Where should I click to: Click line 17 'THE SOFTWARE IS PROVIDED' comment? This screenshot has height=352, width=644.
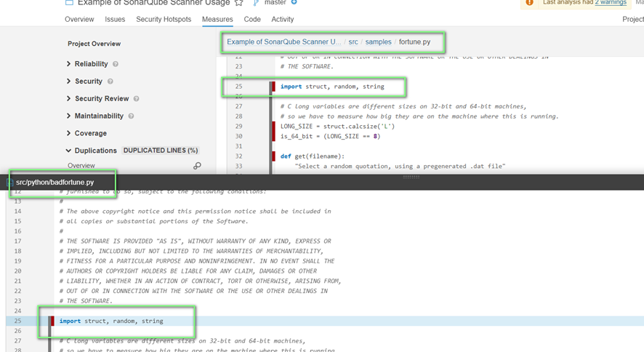click(x=195, y=241)
